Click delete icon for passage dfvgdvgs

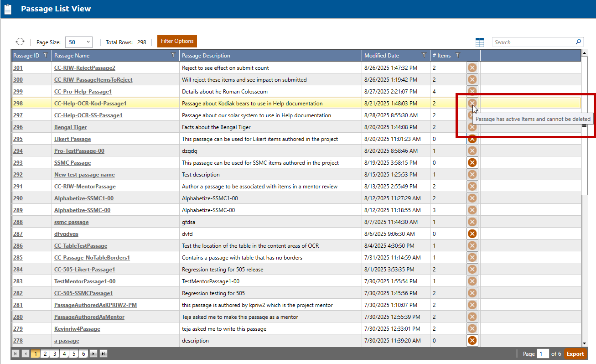point(472,234)
